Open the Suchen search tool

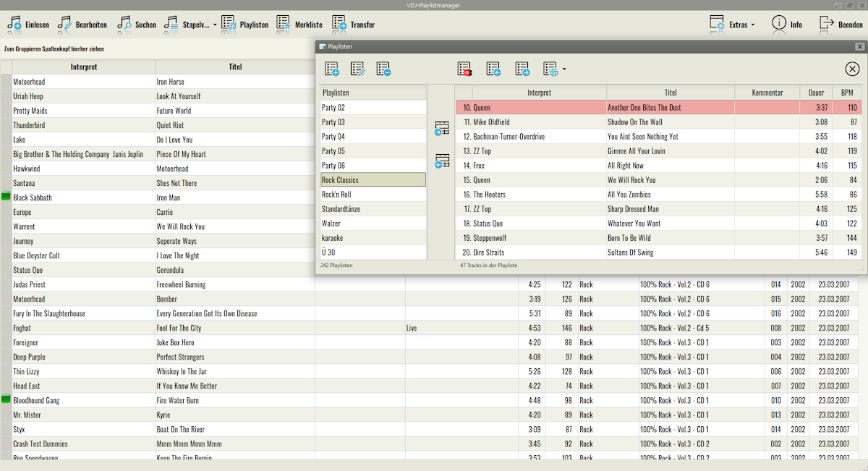137,25
